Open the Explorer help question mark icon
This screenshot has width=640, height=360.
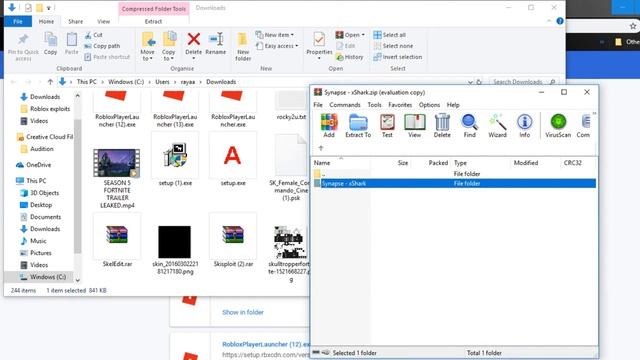560,21
